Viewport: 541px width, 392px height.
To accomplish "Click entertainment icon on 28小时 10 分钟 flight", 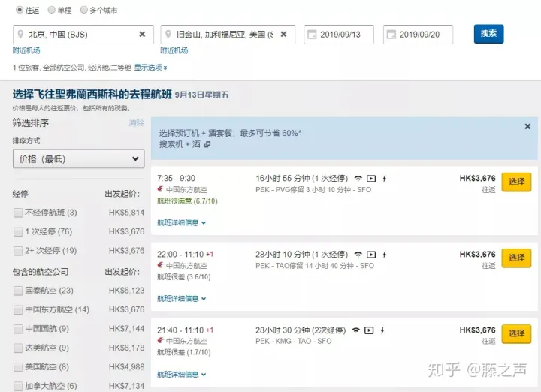I will coord(371,255).
